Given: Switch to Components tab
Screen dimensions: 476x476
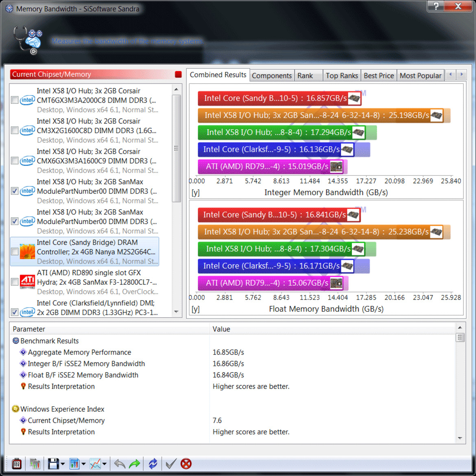Looking at the screenshot, I should [272, 76].
